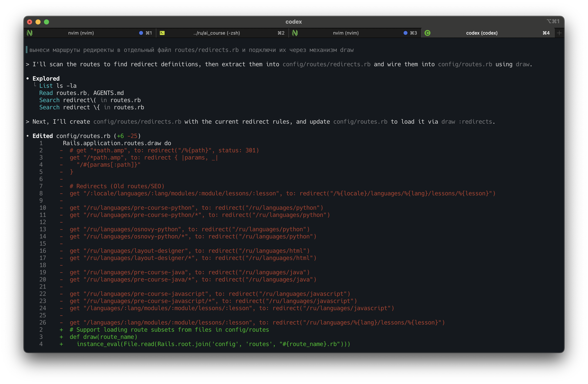This screenshot has height=384, width=588.
Task: Open a new tab with plus button
Action: point(559,33)
